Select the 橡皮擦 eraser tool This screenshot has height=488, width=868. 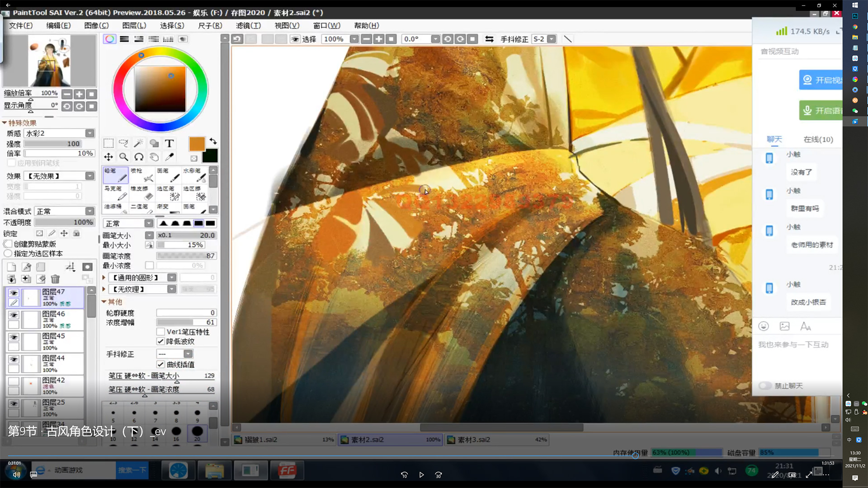click(x=142, y=193)
